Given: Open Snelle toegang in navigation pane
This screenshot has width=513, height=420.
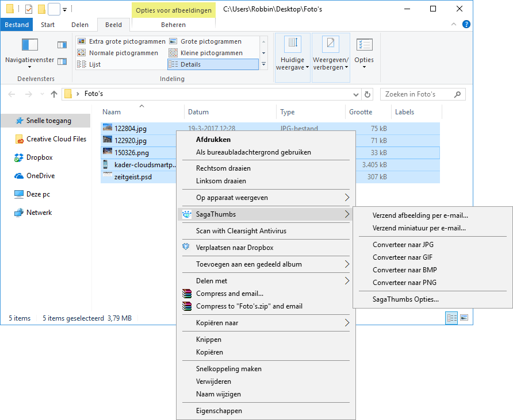Looking at the screenshot, I should click(x=45, y=121).
